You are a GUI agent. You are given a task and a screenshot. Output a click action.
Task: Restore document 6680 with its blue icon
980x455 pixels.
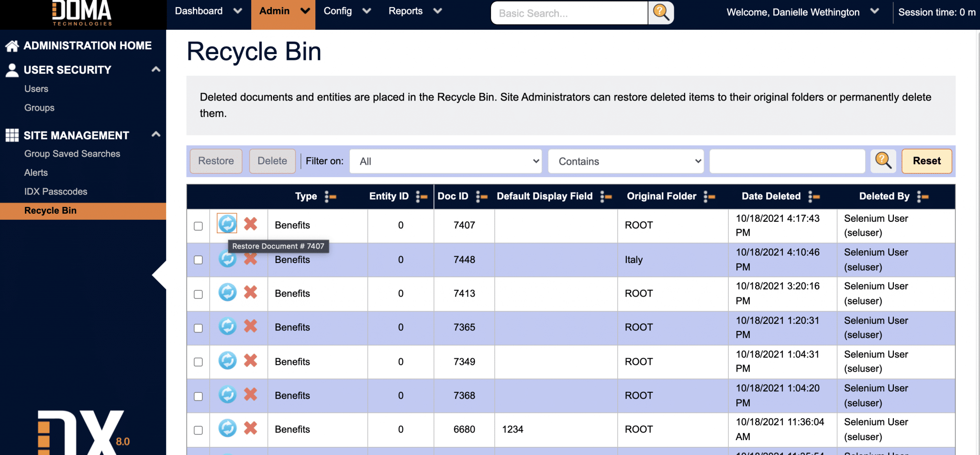(x=227, y=428)
